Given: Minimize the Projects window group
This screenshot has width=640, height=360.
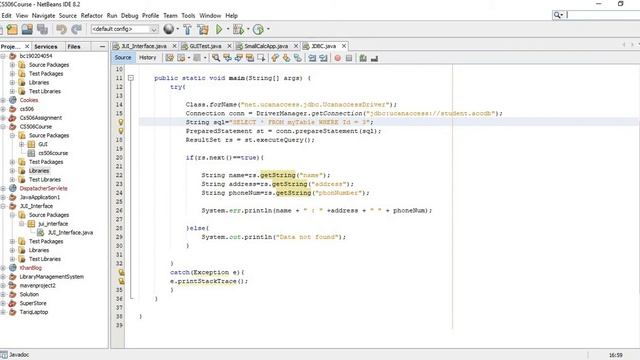Looking at the screenshot, I should pyautogui.click(x=102, y=47).
